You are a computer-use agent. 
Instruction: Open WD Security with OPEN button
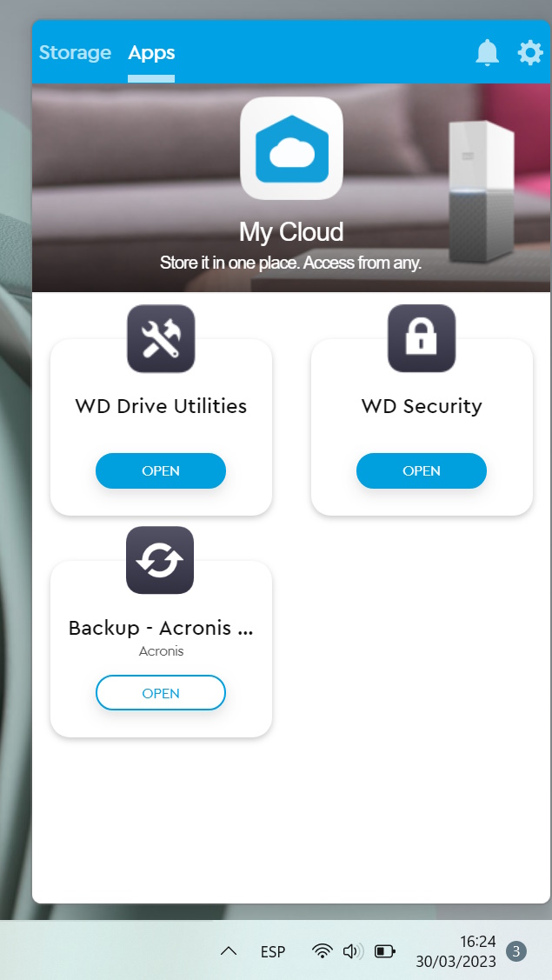(x=422, y=470)
